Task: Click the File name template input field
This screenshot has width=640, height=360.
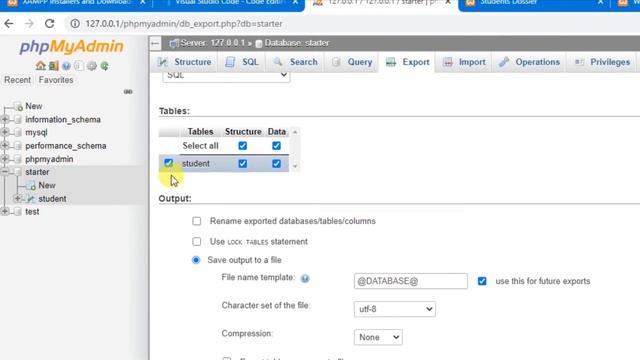Action: tap(411, 281)
